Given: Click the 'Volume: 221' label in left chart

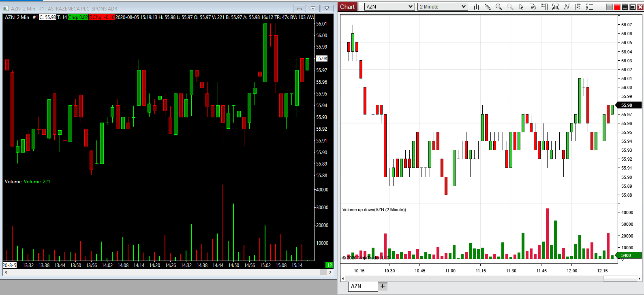Looking at the screenshot, I should (x=37, y=182).
